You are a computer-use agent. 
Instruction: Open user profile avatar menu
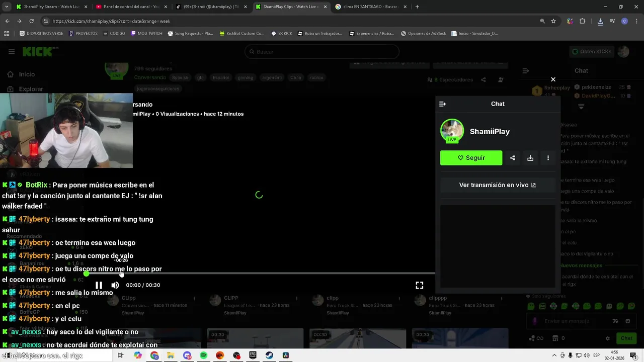point(623,51)
